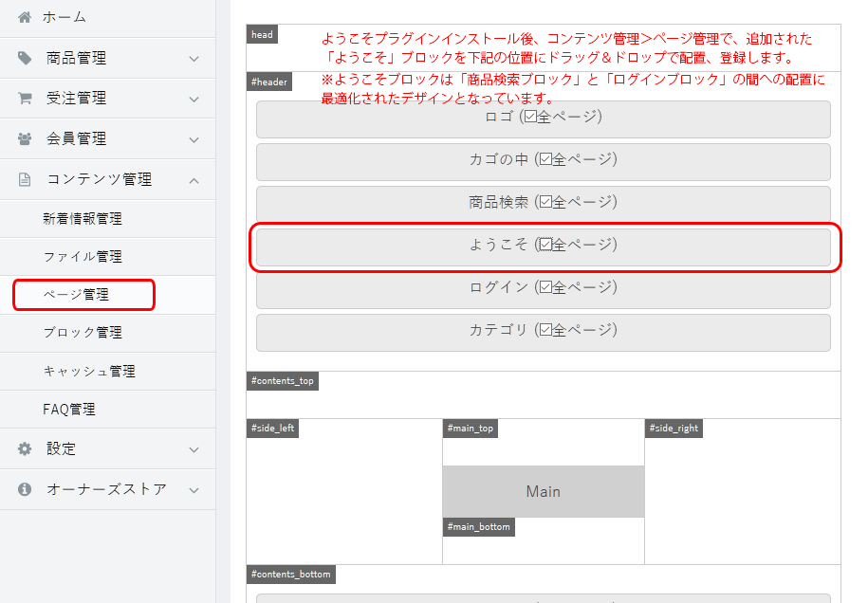Click the cart icon beside 受注管理
Viewport: 868px width, 603px height.
pyautogui.click(x=25, y=98)
